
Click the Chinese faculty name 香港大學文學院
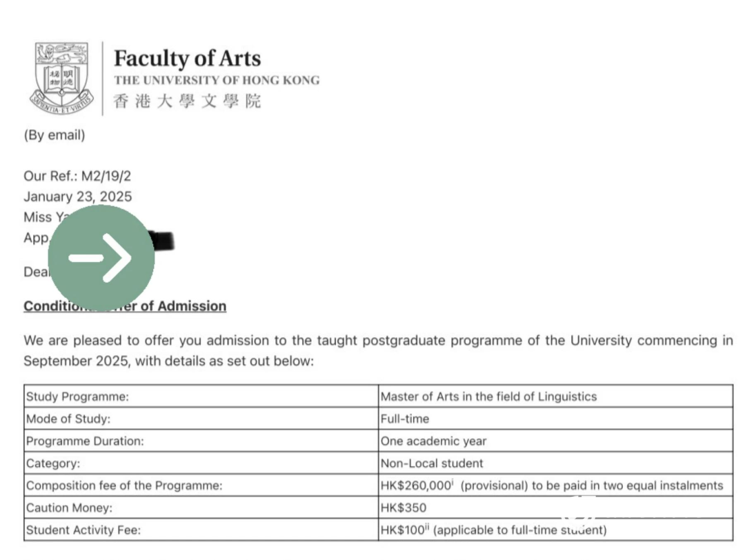(x=188, y=102)
